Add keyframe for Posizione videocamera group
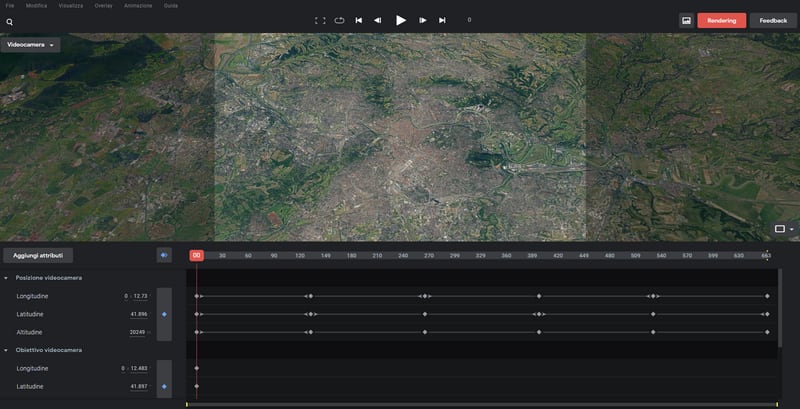Screen dimensions: 800x409 tap(164, 315)
